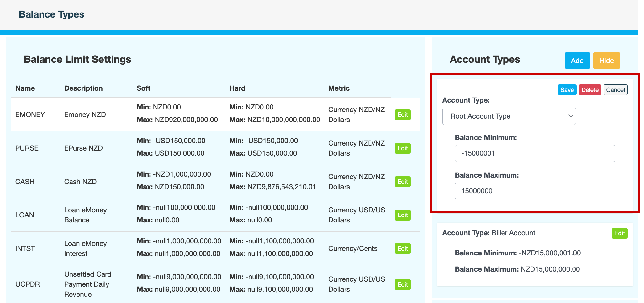Select the Metric column header

click(x=339, y=88)
